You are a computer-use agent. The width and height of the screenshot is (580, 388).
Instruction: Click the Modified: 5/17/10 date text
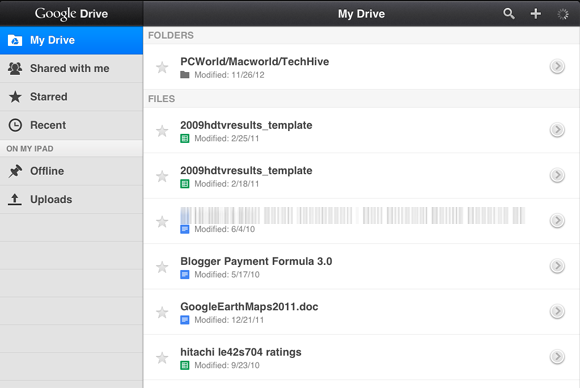click(227, 274)
